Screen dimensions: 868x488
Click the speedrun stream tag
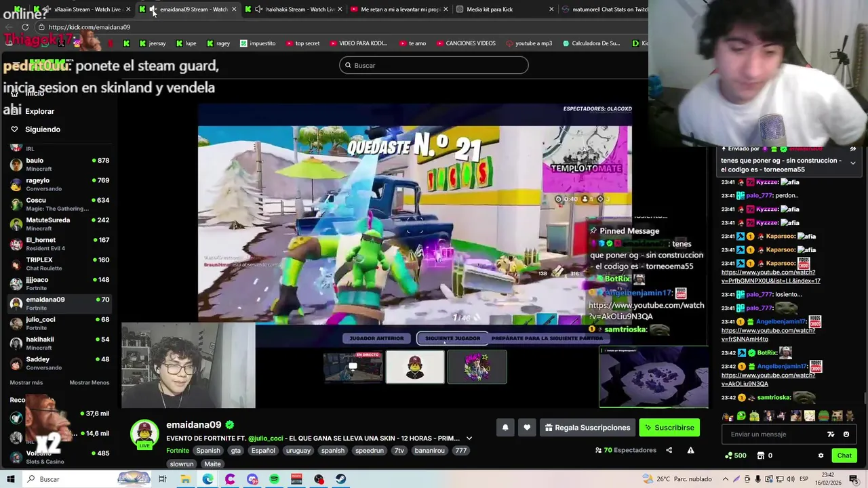click(370, 451)
